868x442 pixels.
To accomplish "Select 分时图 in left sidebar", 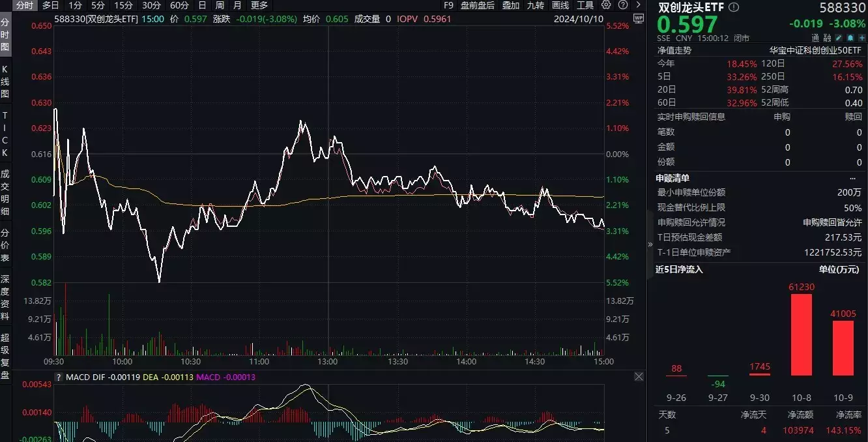I will [x=5, y=35].
